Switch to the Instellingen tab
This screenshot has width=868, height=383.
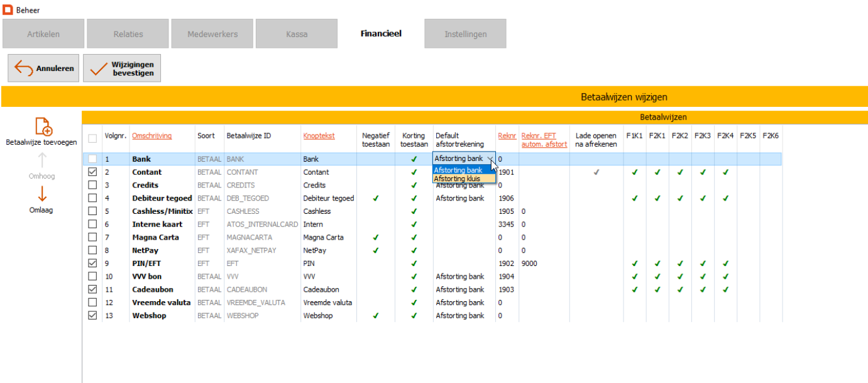coord(465,34)
